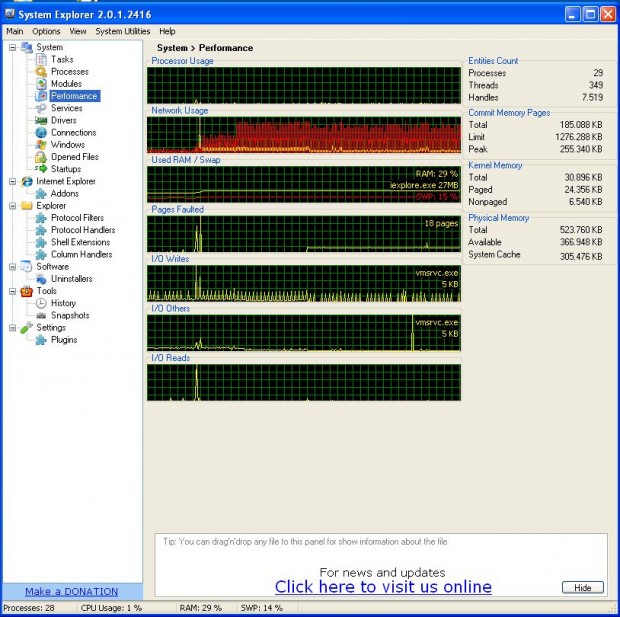The height and width of the screenshot is (617, 620).
Task: Collapse the Explorer tree node
Action: 13,206
